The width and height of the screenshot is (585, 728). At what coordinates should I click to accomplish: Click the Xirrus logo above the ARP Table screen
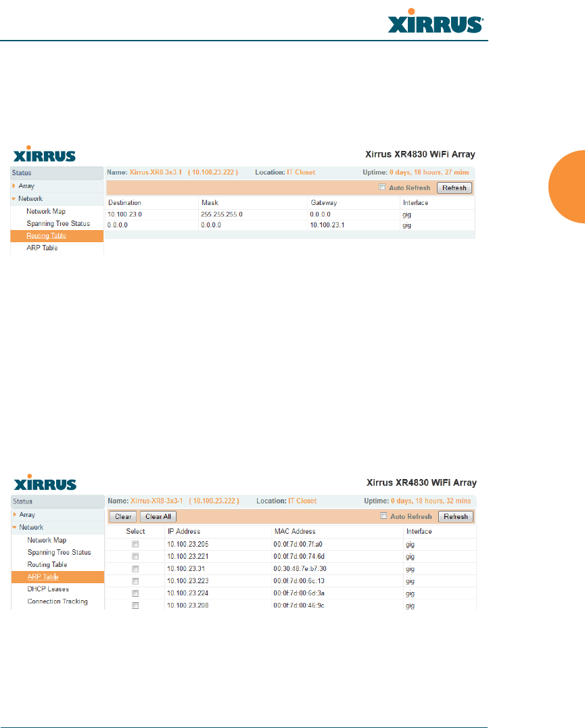pyautogui.click(x=45, y=482)
